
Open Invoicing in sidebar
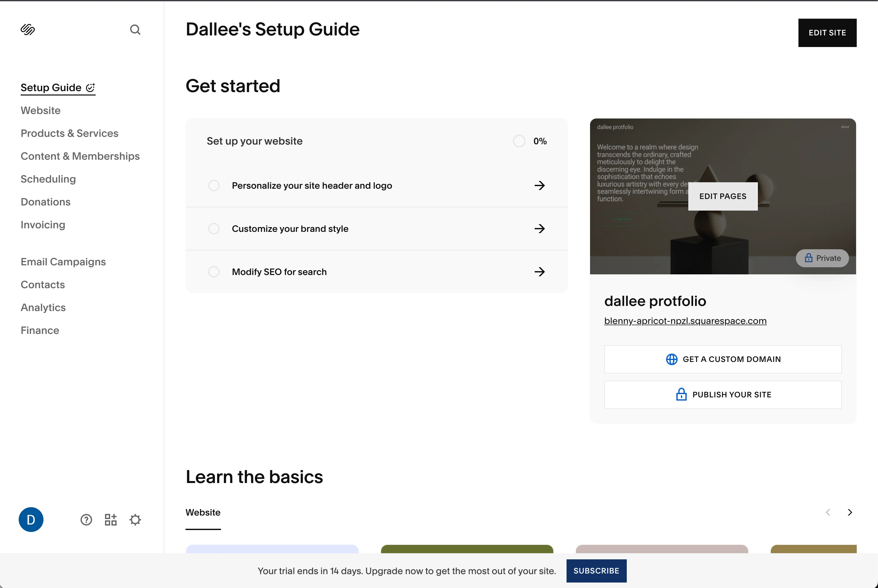pos(43,225)
